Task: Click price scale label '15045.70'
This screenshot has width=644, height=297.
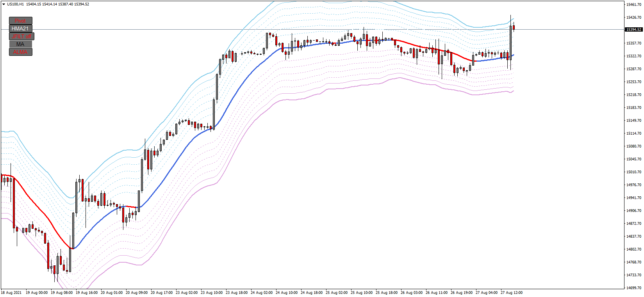Action: point(634,159)
